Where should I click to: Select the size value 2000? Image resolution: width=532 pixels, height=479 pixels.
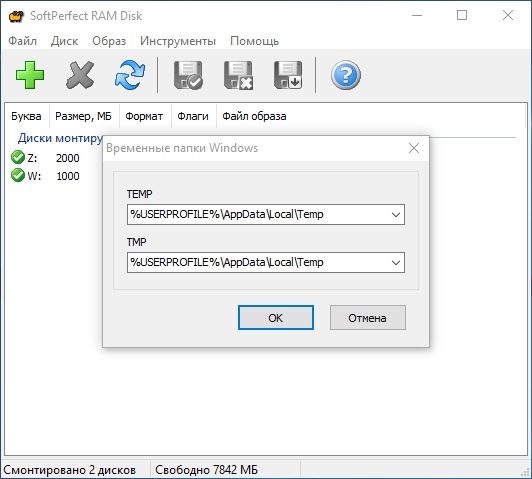click(68, 158)
